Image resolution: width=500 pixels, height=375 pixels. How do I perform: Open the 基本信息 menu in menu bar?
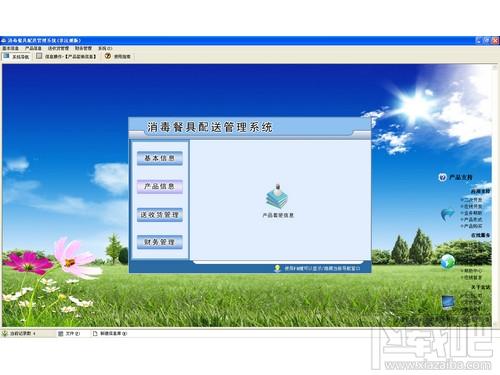[x=10, y=48]
